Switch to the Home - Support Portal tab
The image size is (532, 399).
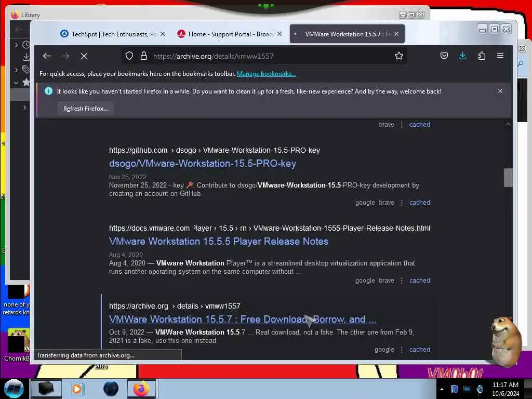tap(229, 34)
